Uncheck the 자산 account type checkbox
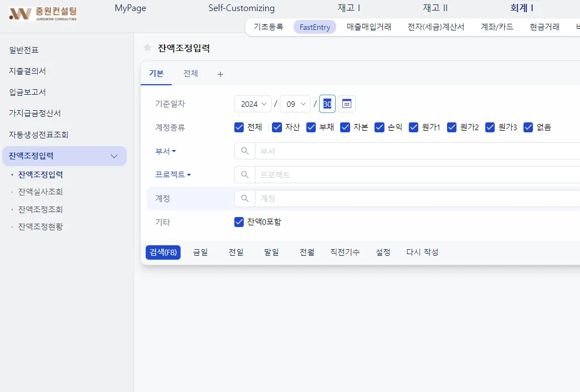The image size is (580, 392). pos(276,127)
